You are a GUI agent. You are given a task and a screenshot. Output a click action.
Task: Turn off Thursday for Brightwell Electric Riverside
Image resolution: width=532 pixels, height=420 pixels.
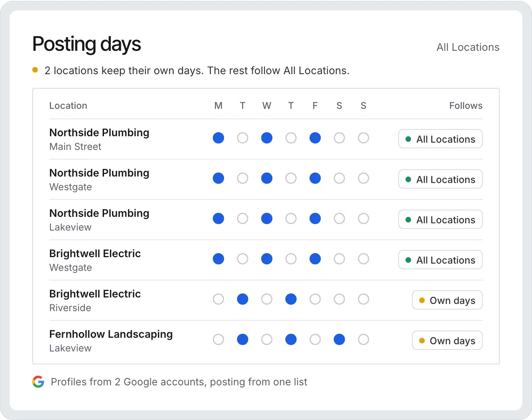[291, 299]
